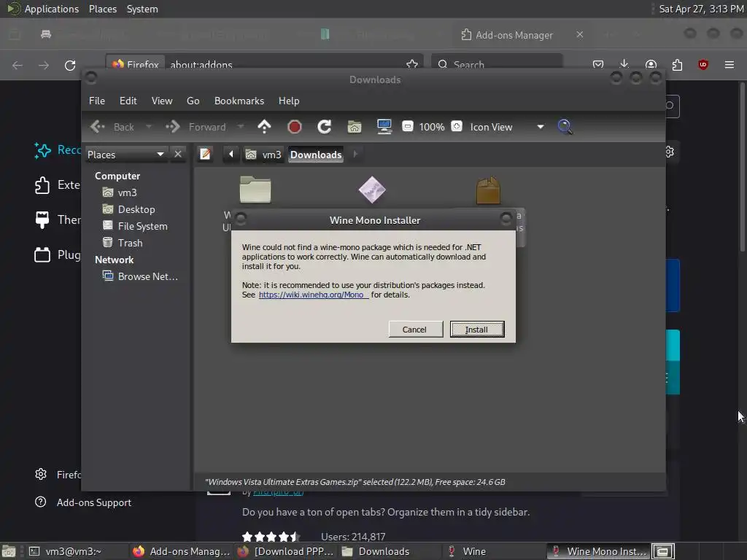
Task: Focus the Firefox Search box
Action: pyautogui.click(x=497, y=64)
